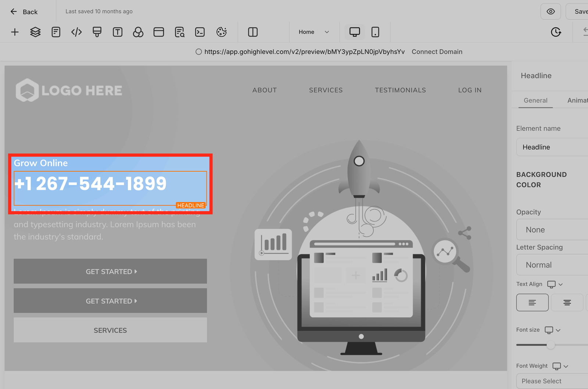This screenshot has height=389, width=588.
Task: Open the popup window icon
Action: pos(159,32)
